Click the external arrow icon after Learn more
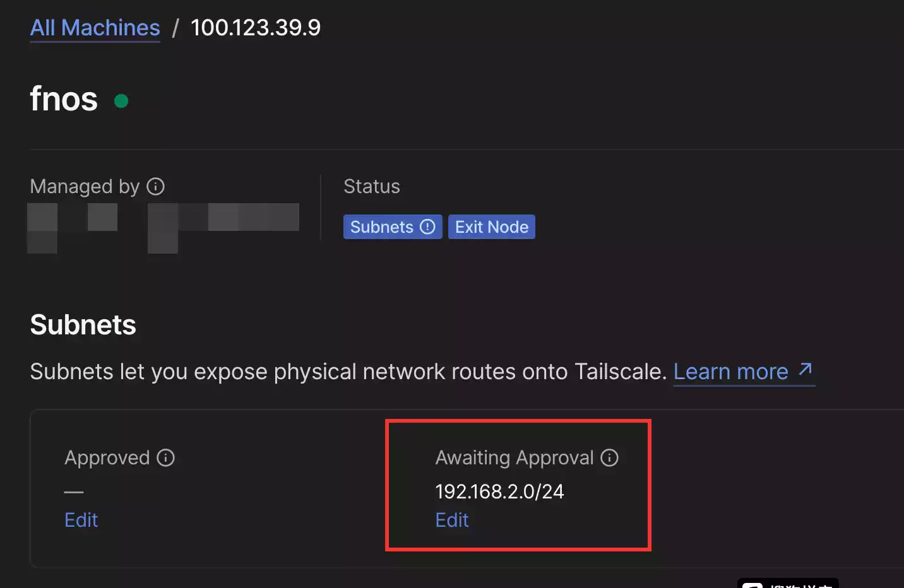 tap(805, 370)
